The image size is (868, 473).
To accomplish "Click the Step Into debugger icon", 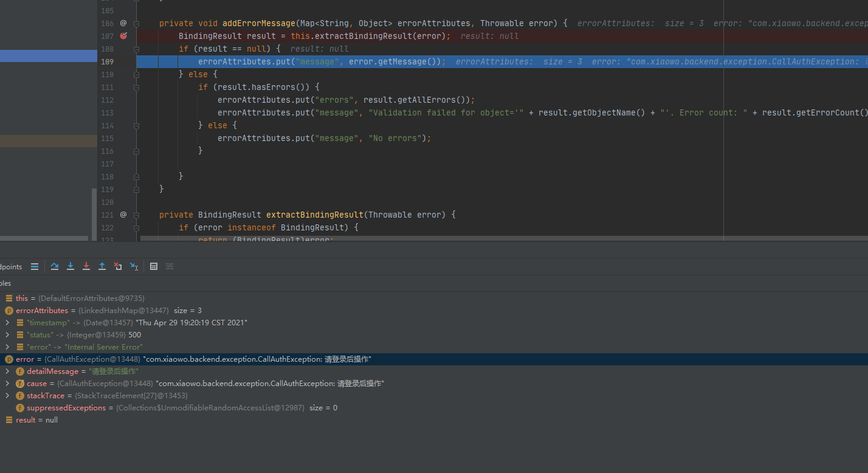I will 71,266.
